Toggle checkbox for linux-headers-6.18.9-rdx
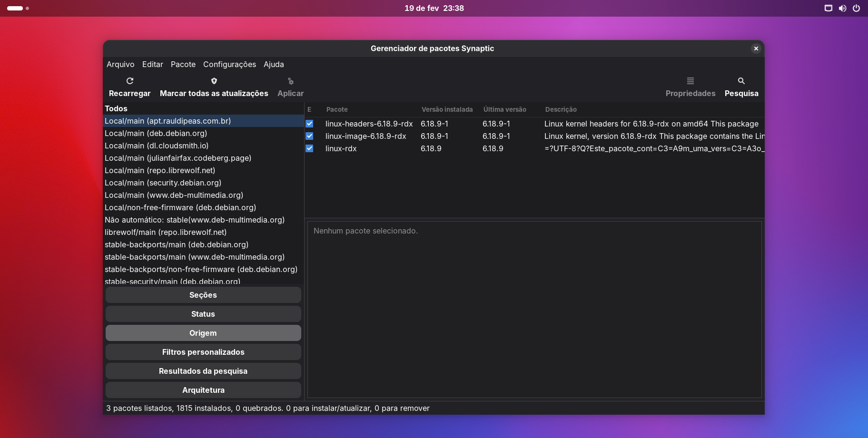The width and height of the screenshot is (868, 438). [x=309, y=124]
